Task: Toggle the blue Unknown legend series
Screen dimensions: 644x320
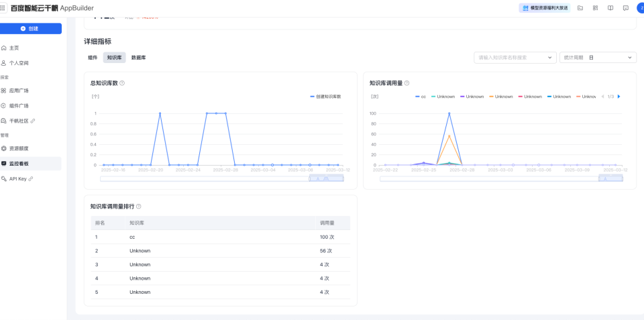Action: [x=559, y=97]
